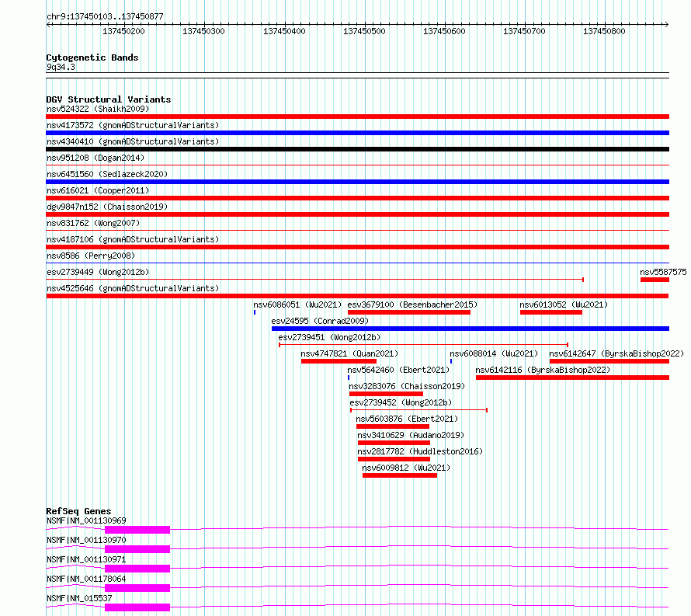Click the chr9:137450103..137450877 region label
691x616 pixels.
105,16
